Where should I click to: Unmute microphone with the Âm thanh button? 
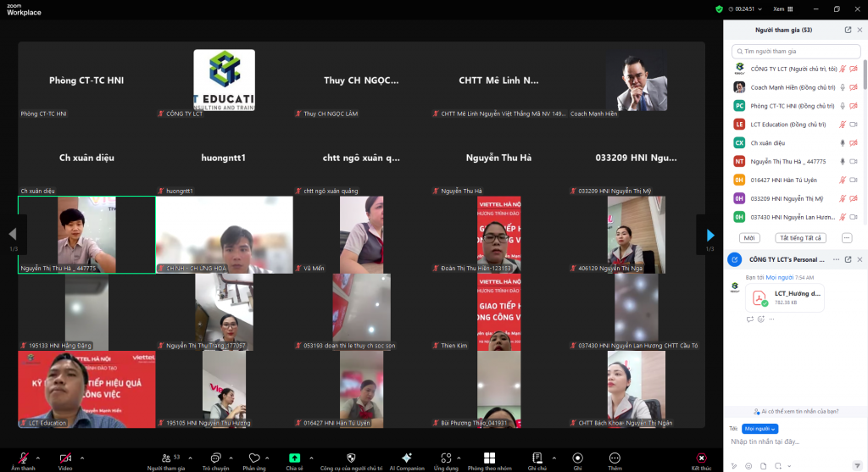point(23,460)
